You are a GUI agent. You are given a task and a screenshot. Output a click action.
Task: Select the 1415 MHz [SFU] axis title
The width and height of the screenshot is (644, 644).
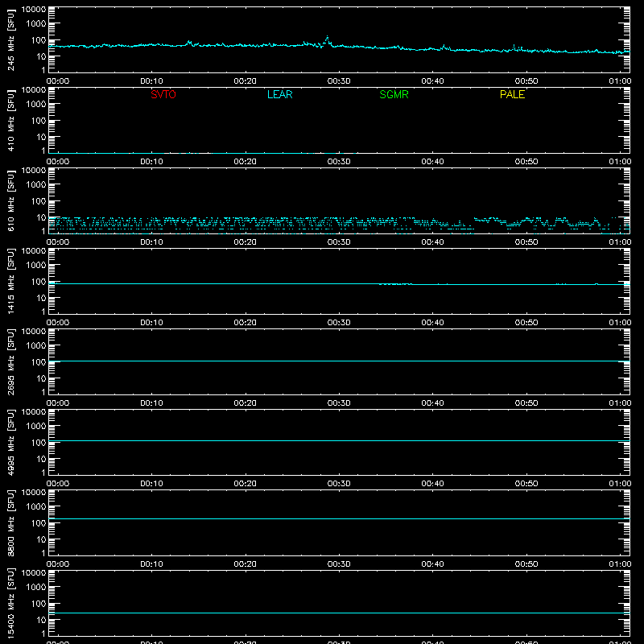[x=10, y=281]
